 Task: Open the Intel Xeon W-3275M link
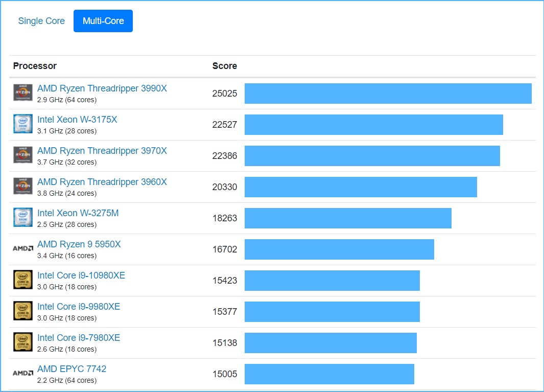tap(78, 213)
